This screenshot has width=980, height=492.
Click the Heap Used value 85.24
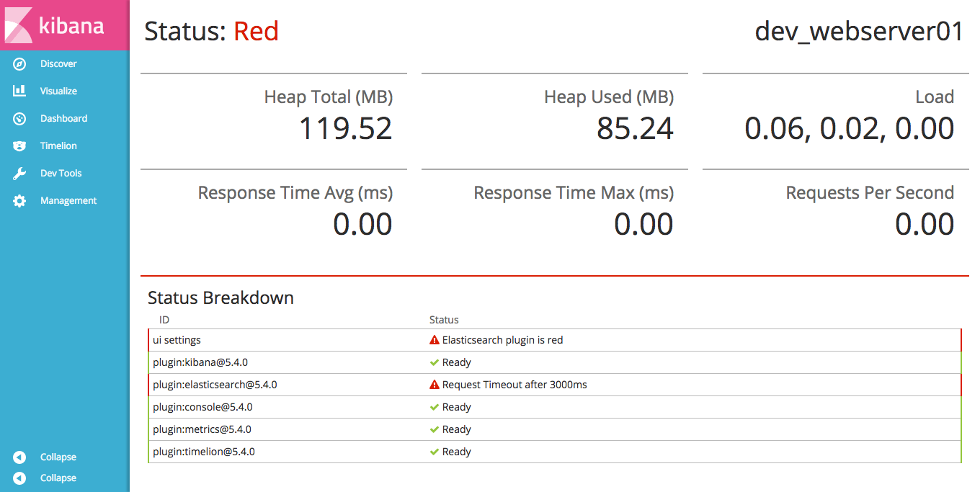click(x=635, y=129)
